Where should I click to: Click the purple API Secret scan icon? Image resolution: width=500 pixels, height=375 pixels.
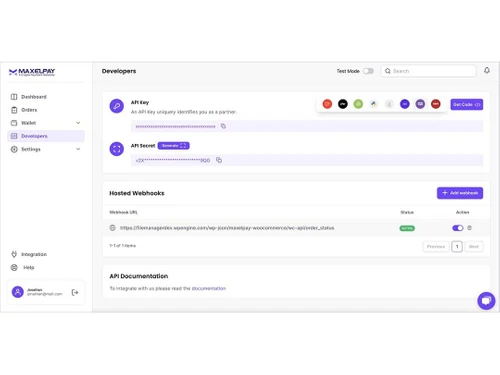point(117,149)
